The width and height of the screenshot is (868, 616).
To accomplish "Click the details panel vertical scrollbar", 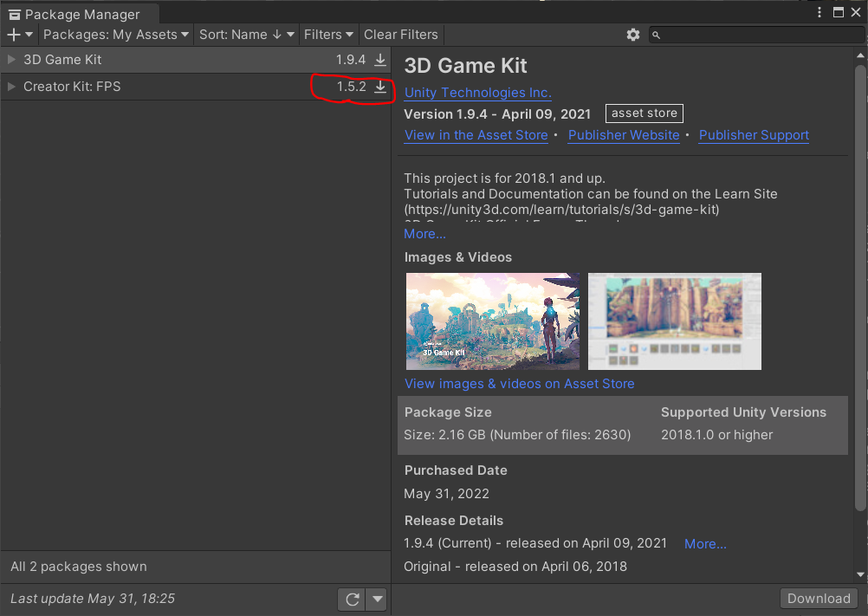I will pyautogui.click(x=860, y=288).
